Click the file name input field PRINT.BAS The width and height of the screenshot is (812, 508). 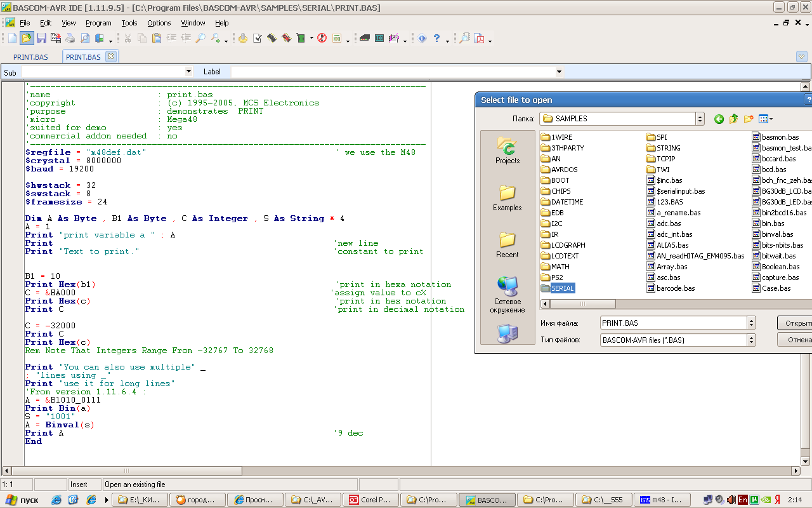click(x=672, y=323)
